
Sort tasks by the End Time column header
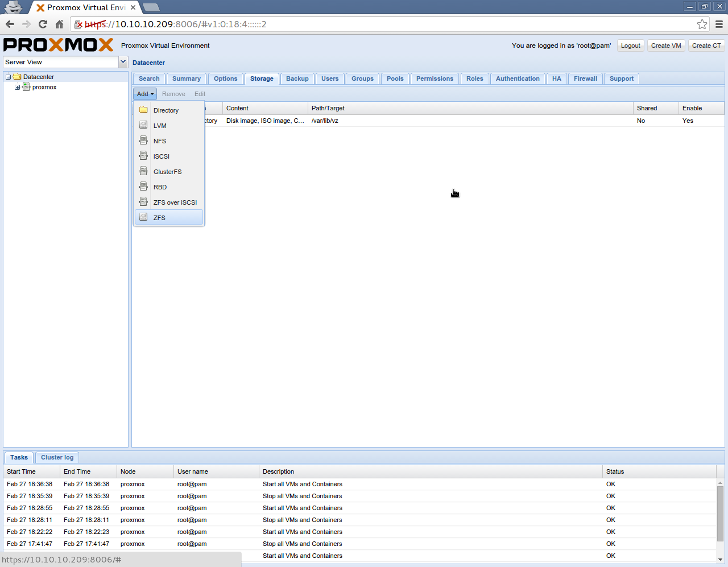click(x=89, y=471)
